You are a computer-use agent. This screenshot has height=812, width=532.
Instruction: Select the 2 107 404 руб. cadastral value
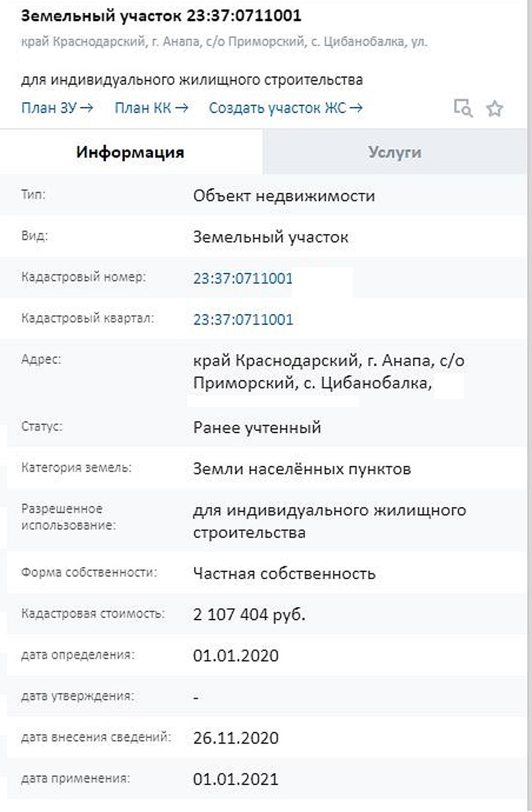tap(250, 615)
